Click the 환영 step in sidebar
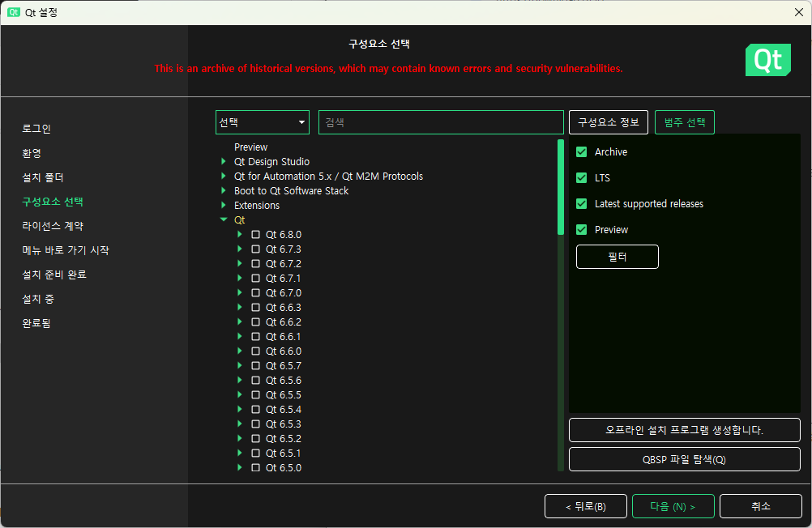This screenshot has height=528, width=812. pos(32,153)
